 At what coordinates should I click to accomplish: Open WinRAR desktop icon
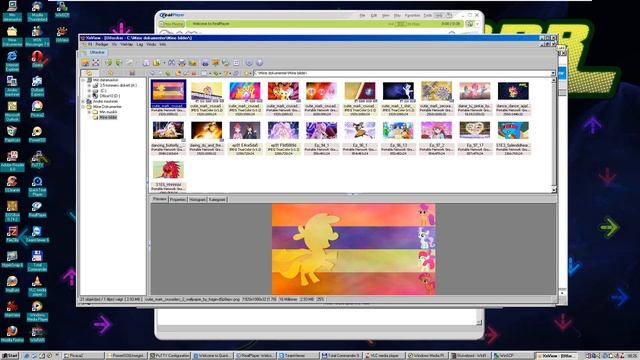37,334
